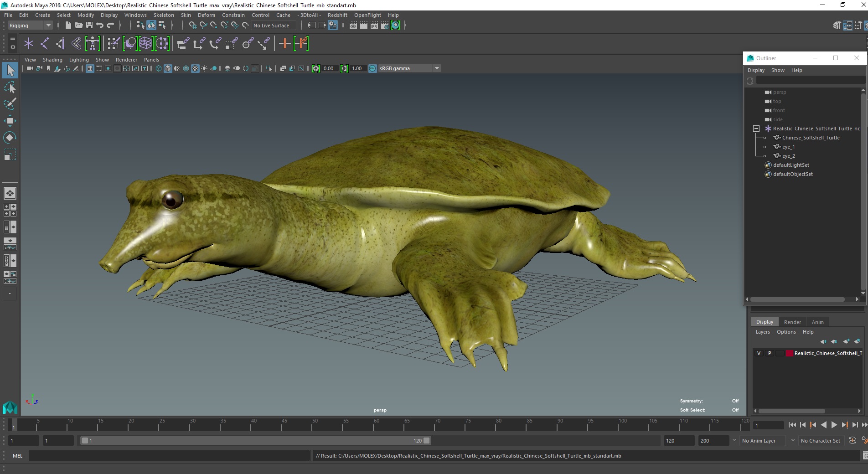Click the Snap to Grids icon
This screenshot has height=474, width=868.
click(x=192, y=26)
